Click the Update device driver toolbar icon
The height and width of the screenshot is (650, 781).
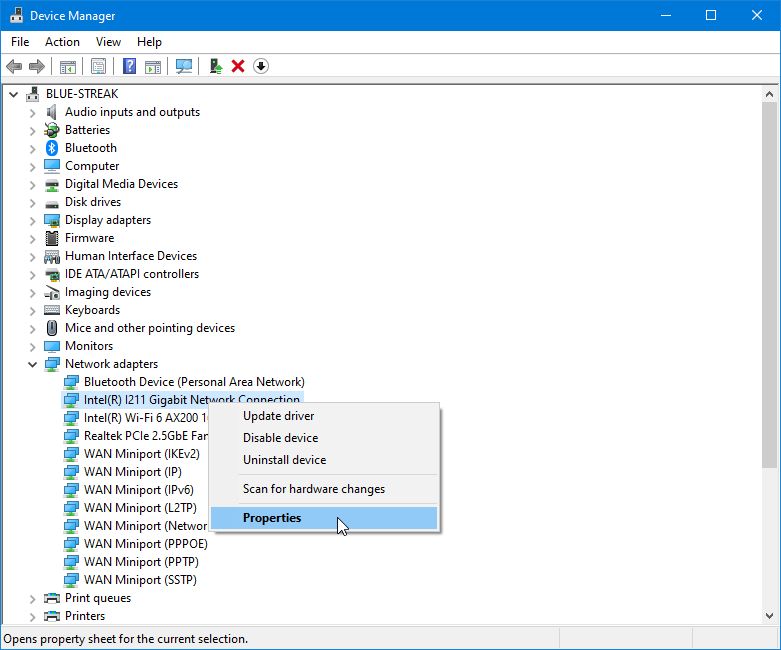pos(215,66)
